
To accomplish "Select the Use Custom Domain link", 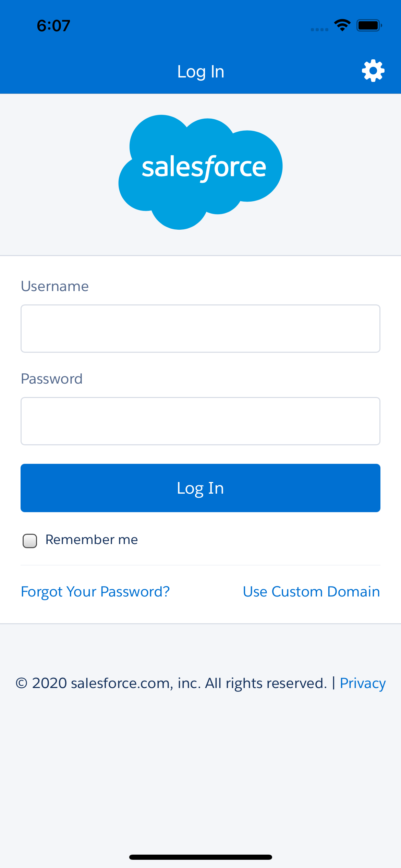I will (311, 592).
